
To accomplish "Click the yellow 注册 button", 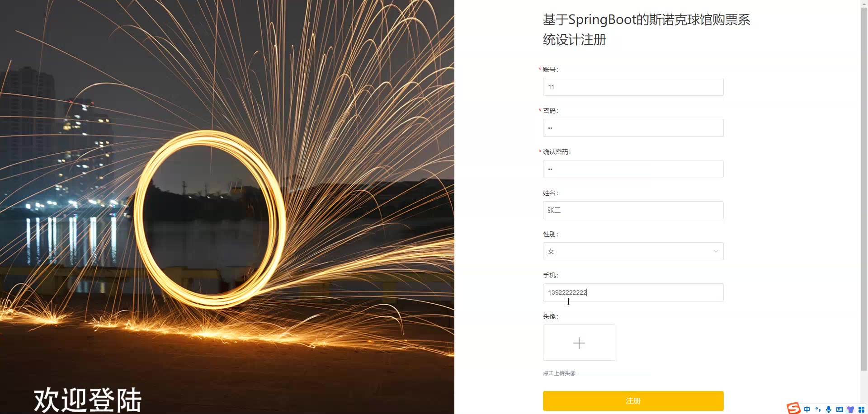I will click(x=633, y=401).
